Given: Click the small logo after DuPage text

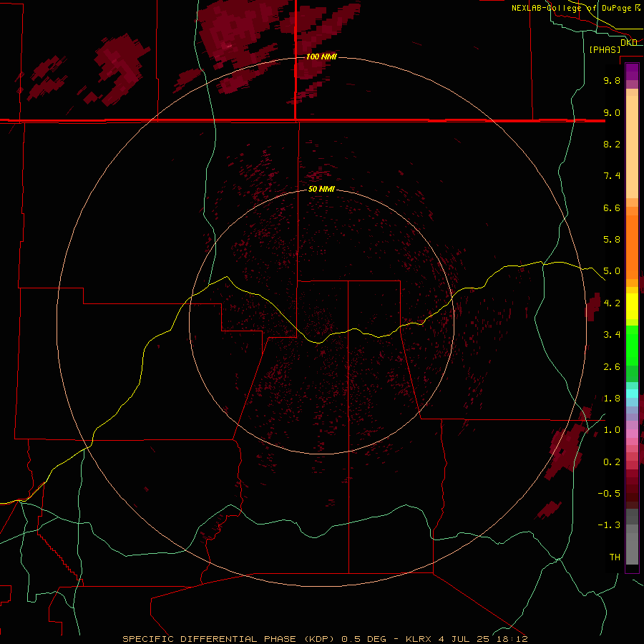Looking at the screenshot, I should pos(638,8).
